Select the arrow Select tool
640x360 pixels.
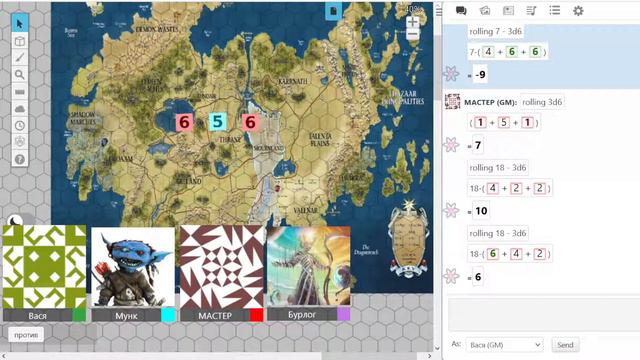pyautogui.click(x=20, y=24)
